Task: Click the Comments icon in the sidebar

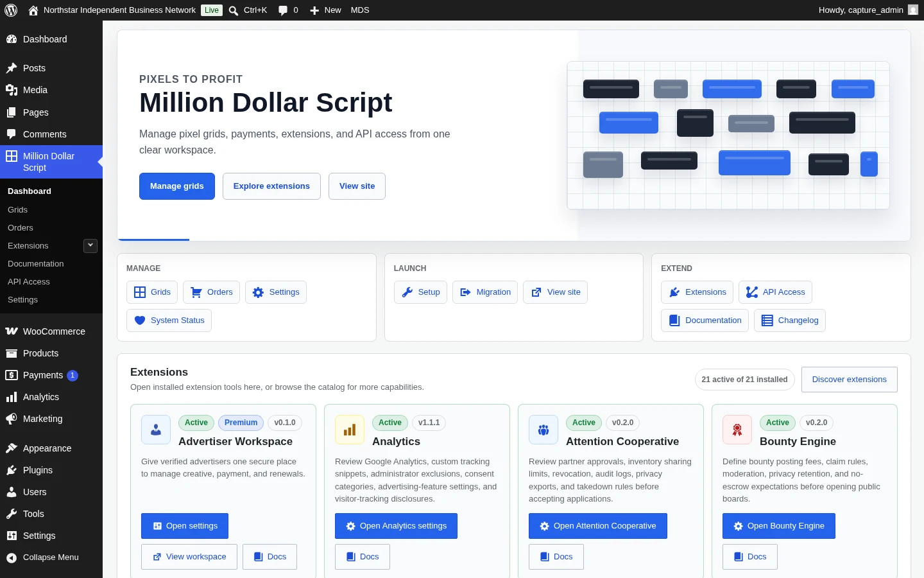Action: [x=12, y=134]
